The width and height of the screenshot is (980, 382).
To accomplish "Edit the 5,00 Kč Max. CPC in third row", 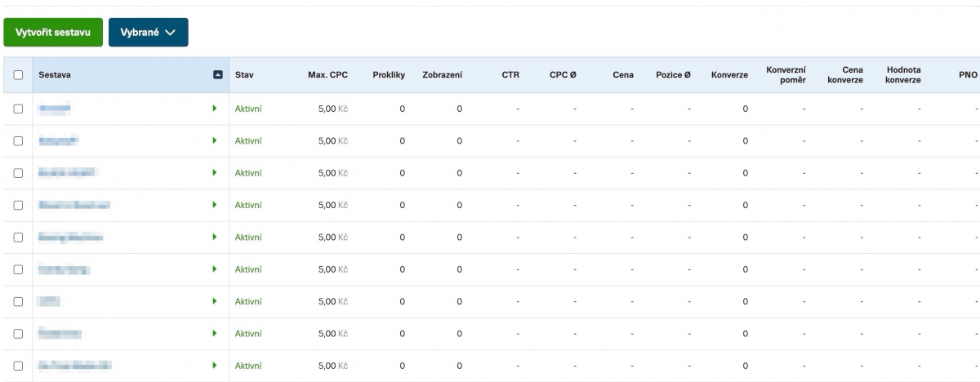I will (x=332, y=173).
